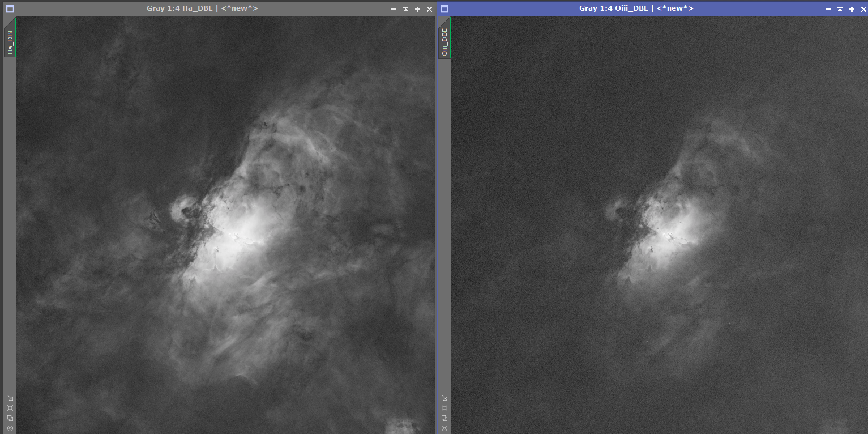Shade the Ha_DBE window with the triangle button

coord(405,10)
